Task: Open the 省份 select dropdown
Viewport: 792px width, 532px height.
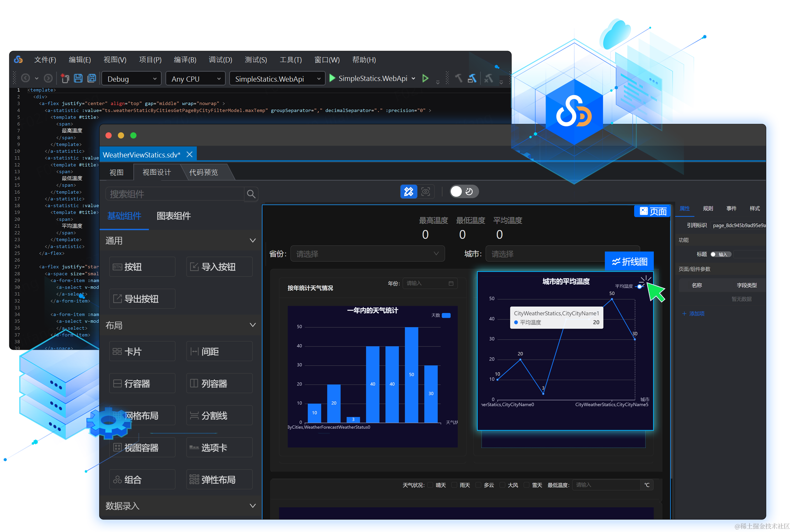Action: tap(367, 254)
